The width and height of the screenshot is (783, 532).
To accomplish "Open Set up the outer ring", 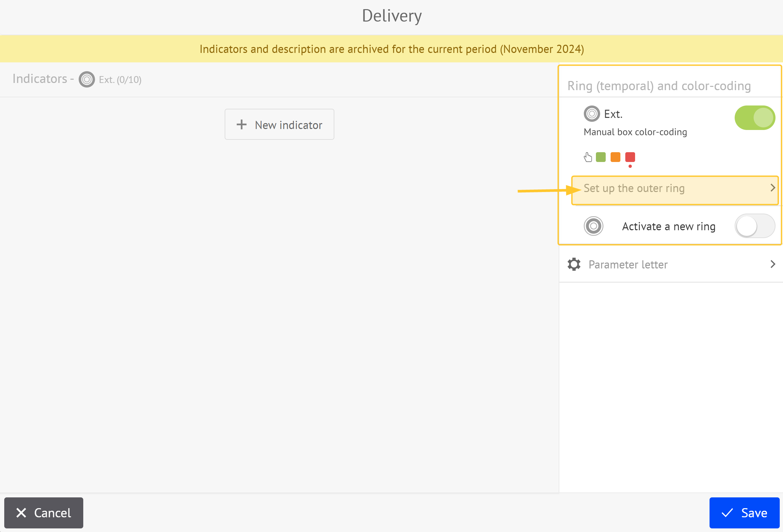I will pos(675,190).
